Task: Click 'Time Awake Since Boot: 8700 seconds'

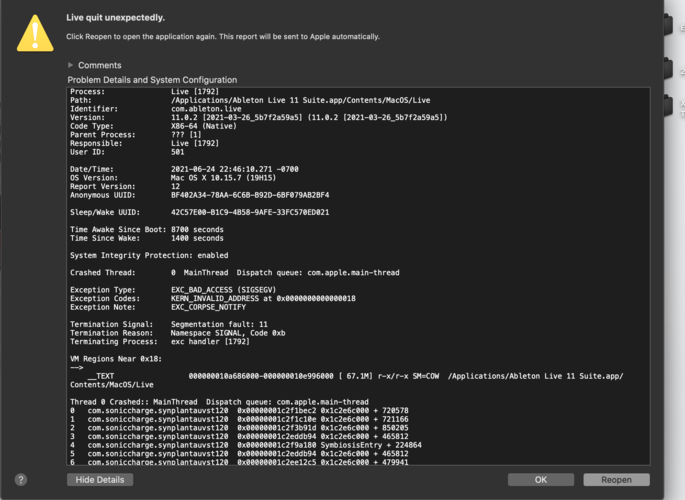Action: pos(147,230)
